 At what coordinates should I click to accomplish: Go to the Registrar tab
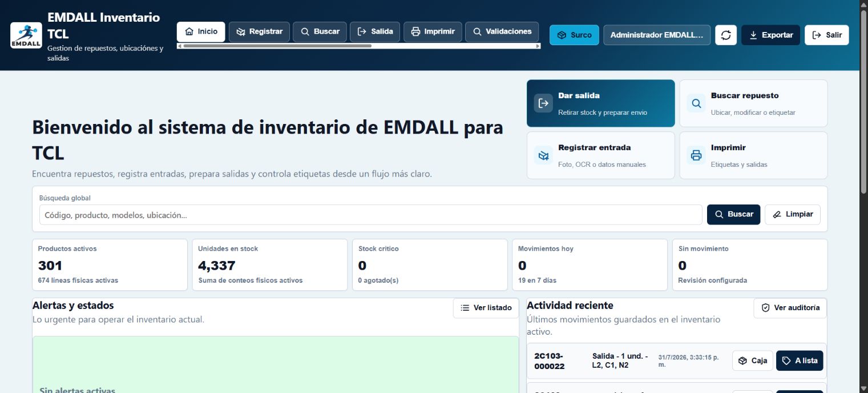259,32
